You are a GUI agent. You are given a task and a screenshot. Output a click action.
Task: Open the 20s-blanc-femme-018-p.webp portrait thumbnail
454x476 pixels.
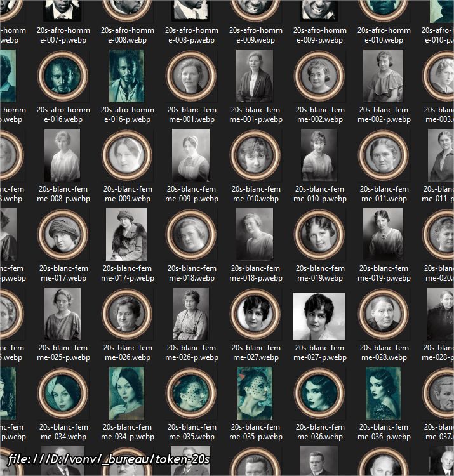pyautogui.click(x=255, y=234)
